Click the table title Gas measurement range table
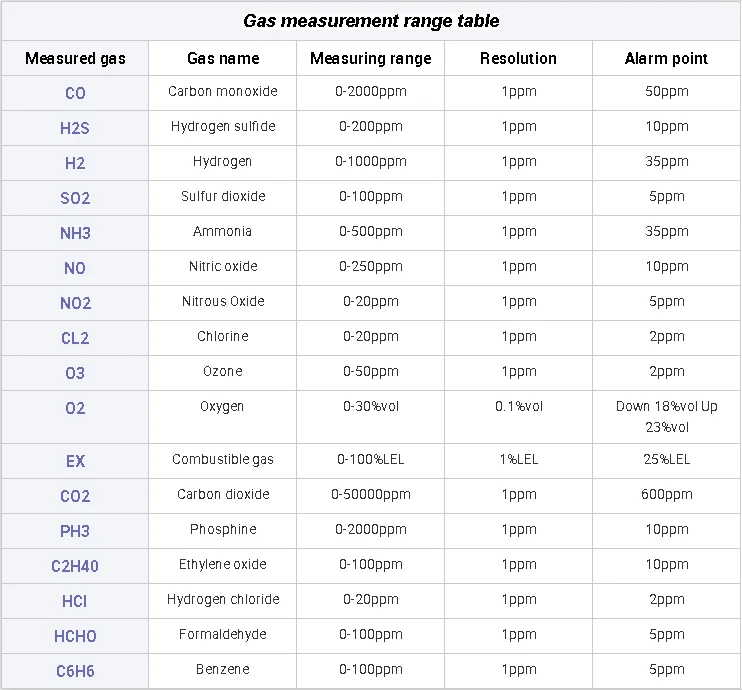This screenshot has width=742, height=690. coord(371,21)
